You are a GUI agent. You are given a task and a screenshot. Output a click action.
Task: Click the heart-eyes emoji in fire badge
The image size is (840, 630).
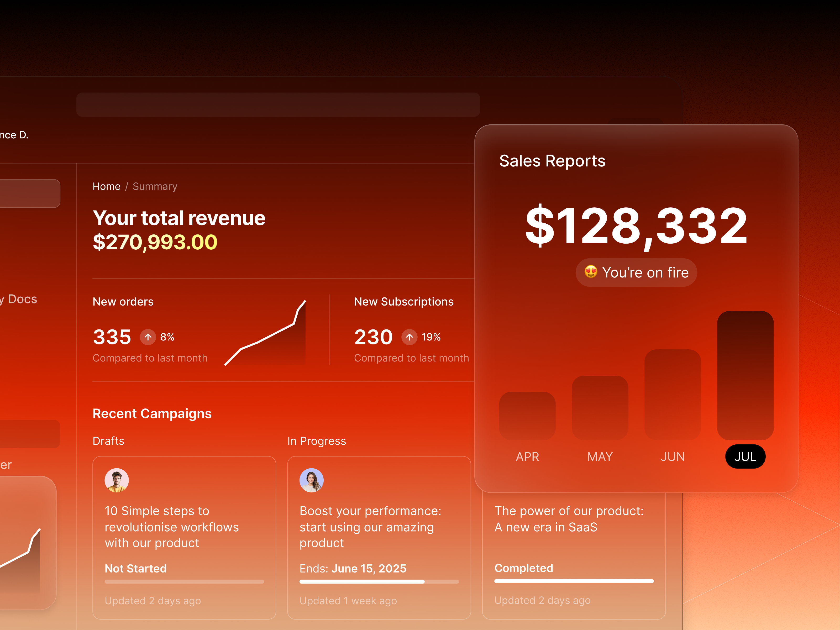tap(591, 272)
